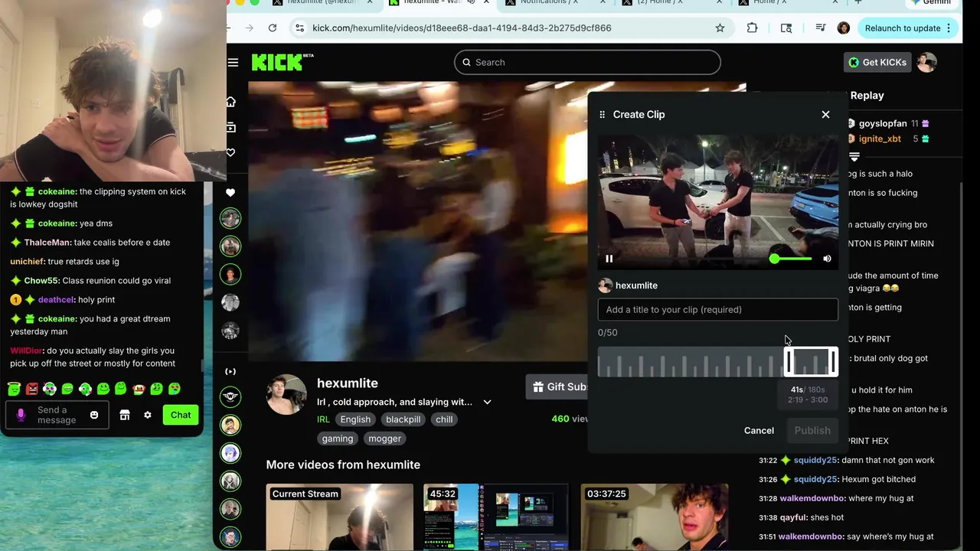This screenshot has width=980, height=551.
Task: Select the English tag
Action: (x=355, y=419)
